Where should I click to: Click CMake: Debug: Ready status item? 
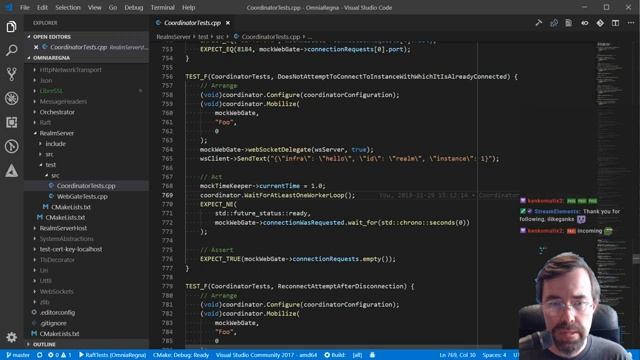click(x=181, y=355)
